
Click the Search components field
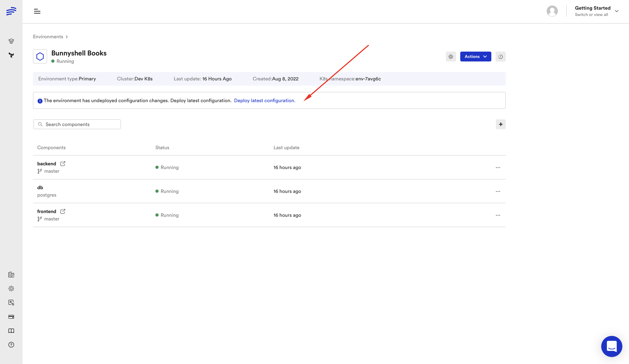(x=77, y=124)
